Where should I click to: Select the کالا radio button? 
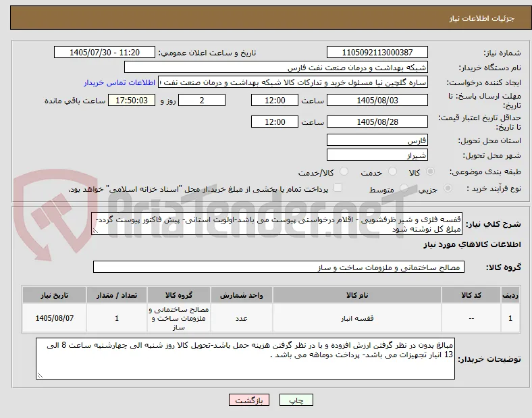430,172
